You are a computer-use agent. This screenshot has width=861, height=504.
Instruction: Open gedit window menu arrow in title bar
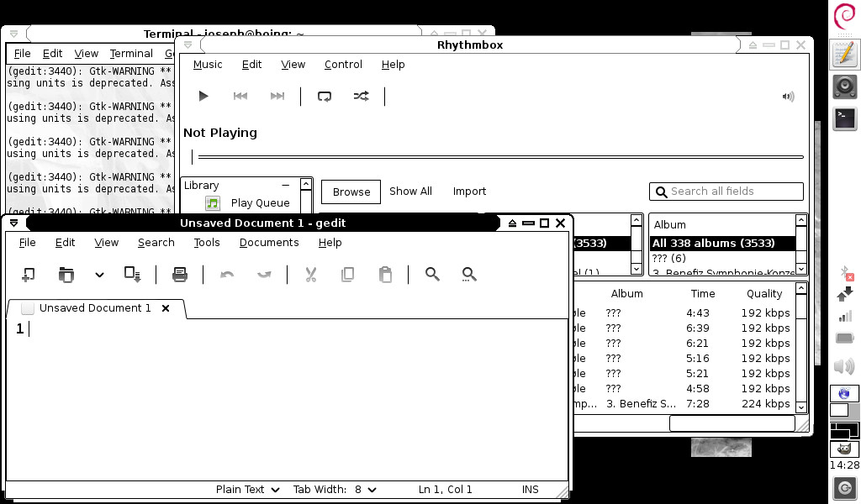(13, 223)
